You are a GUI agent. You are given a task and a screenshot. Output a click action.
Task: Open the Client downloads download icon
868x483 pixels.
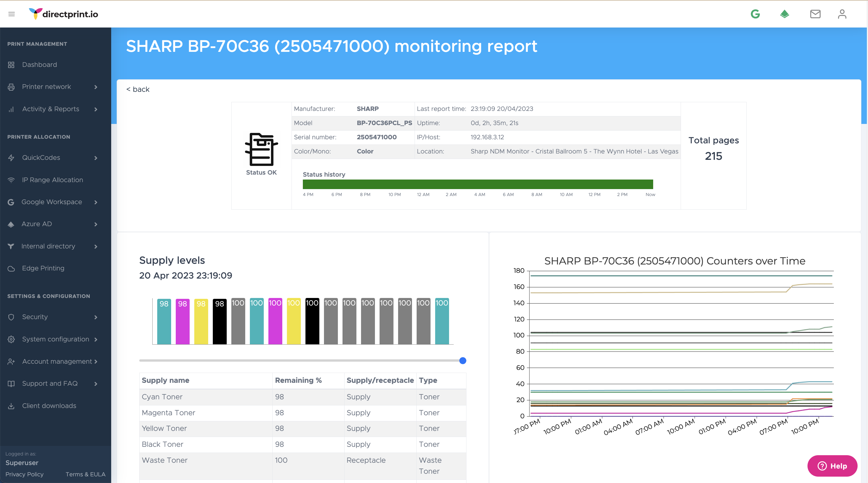point(11,405)
